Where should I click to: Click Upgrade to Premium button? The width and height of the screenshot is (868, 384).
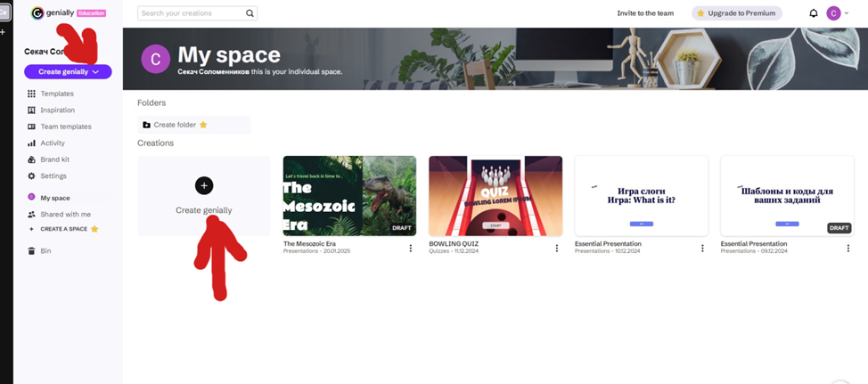point(737,13)
